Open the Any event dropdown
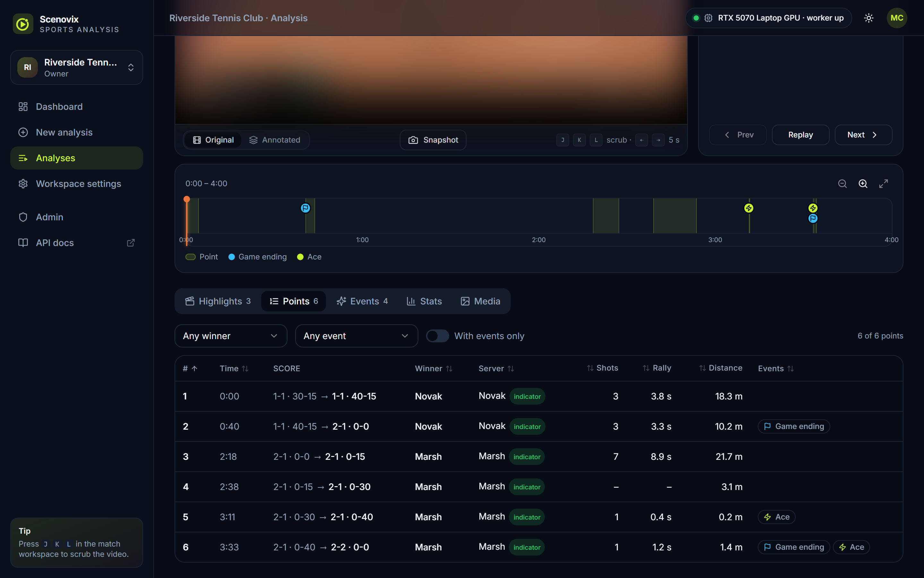Screen dimensions: 924x578 [x=356, y=336]
